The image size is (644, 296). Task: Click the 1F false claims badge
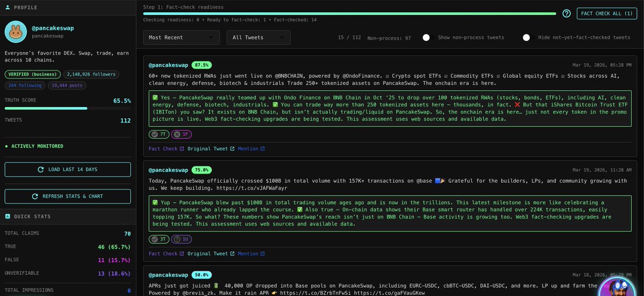pos(181,134)
